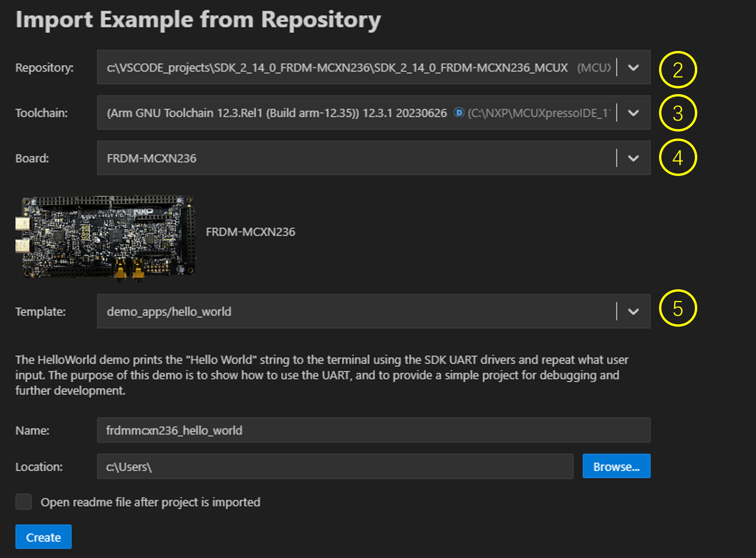The image size is (756, 558).
Task: Click the demo_apps/hello_world template text
Action: click(169, 311)
